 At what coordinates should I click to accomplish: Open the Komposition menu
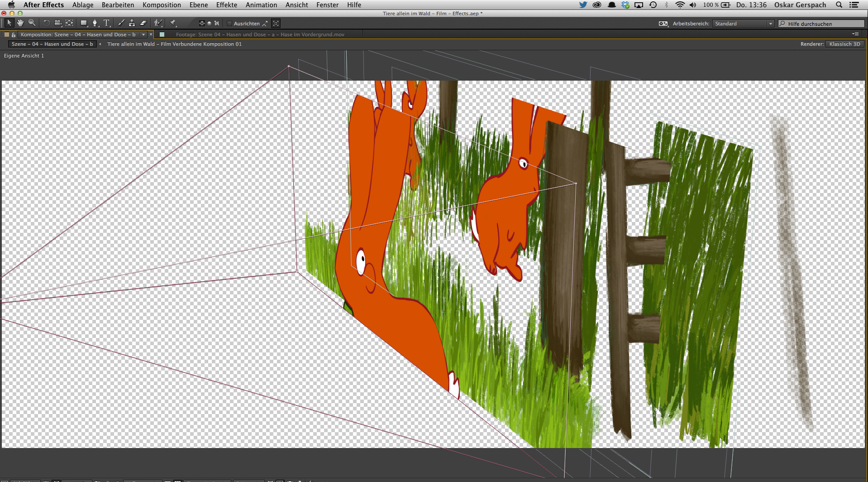click(x=162, y=5)
